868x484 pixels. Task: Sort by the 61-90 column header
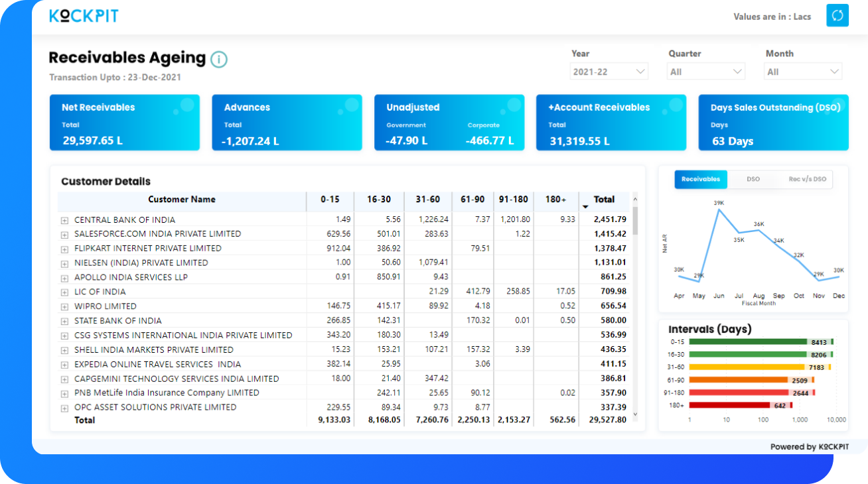472,200
